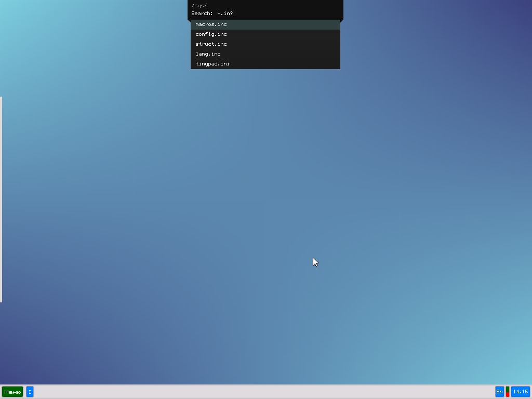Screen dimensions: 532x399
Task: Click the 14:15 clock in the tray
Action: click(521, 392)
